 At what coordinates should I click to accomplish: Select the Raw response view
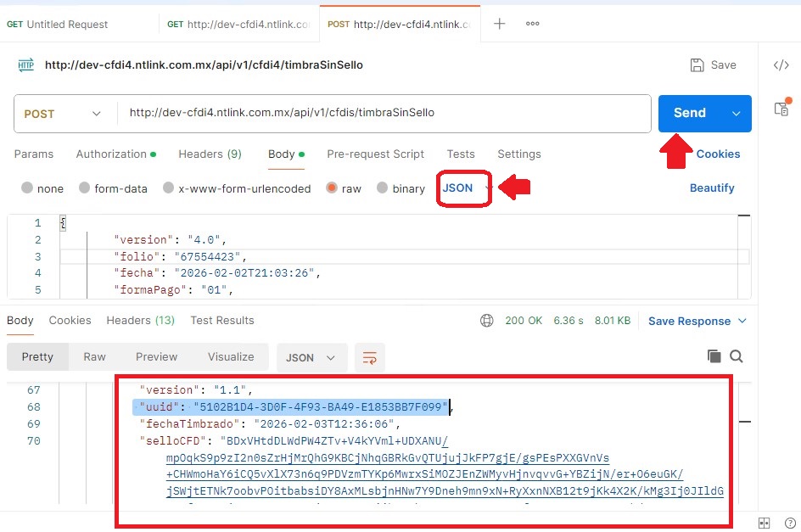(94, 356)
